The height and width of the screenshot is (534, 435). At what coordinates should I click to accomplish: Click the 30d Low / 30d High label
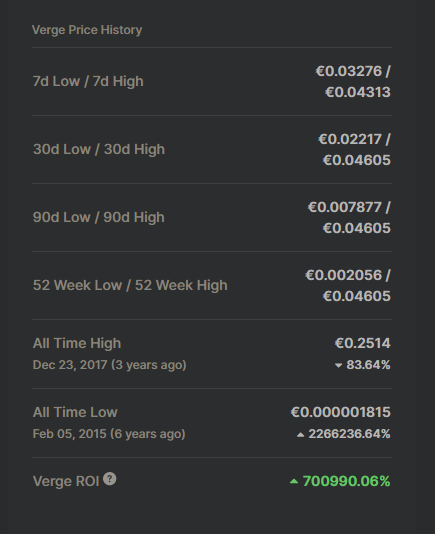pyautogui.click(x=99, y=149)
